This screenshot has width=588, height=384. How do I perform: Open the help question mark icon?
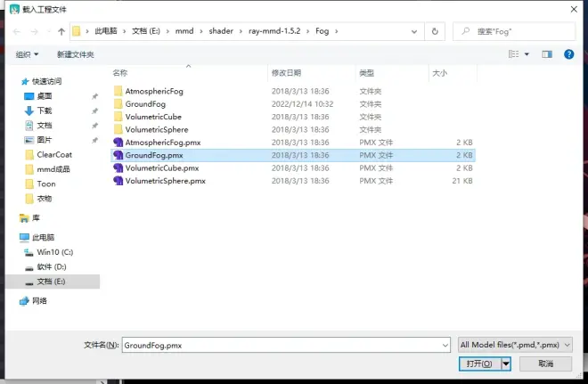568,54
